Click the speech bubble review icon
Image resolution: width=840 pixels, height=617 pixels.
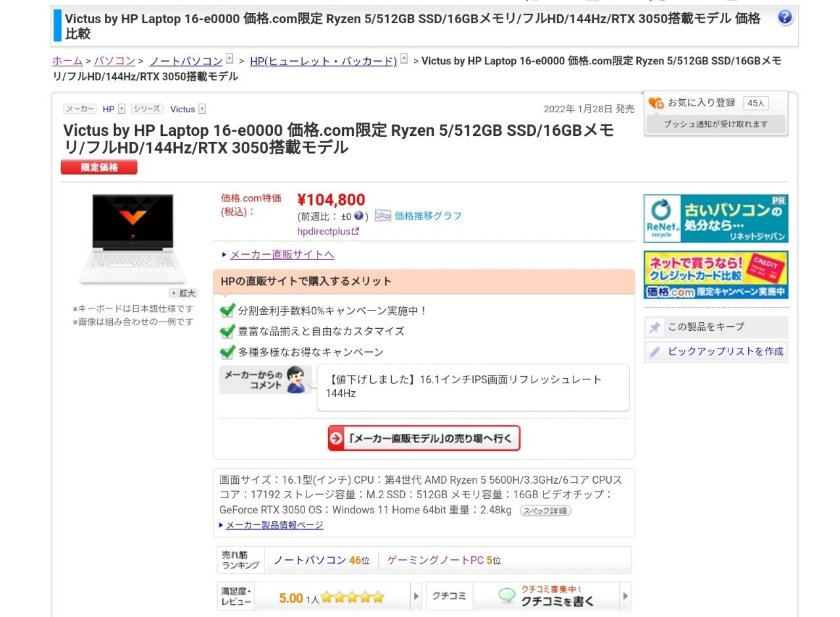(507, 596)
